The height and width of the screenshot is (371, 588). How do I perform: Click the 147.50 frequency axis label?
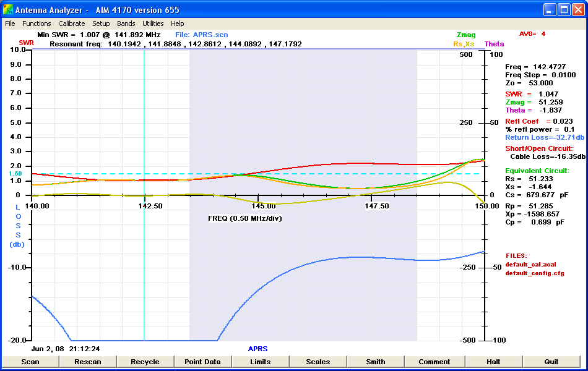[377, 206]
